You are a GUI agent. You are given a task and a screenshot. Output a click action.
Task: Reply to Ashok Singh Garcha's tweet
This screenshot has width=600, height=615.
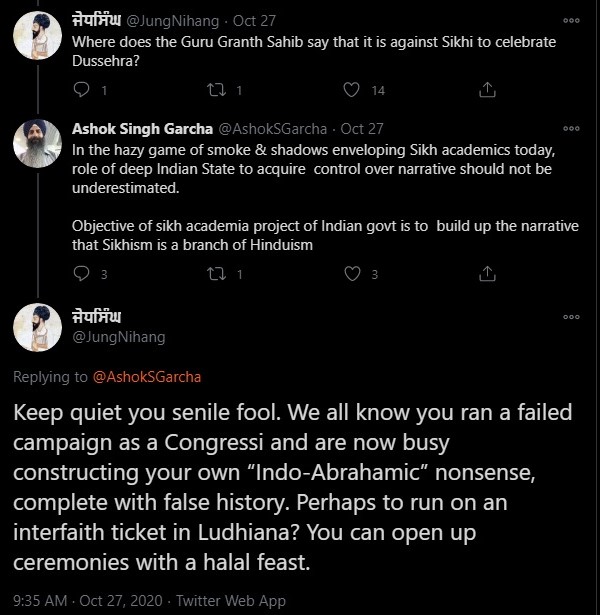click(83, 273)
